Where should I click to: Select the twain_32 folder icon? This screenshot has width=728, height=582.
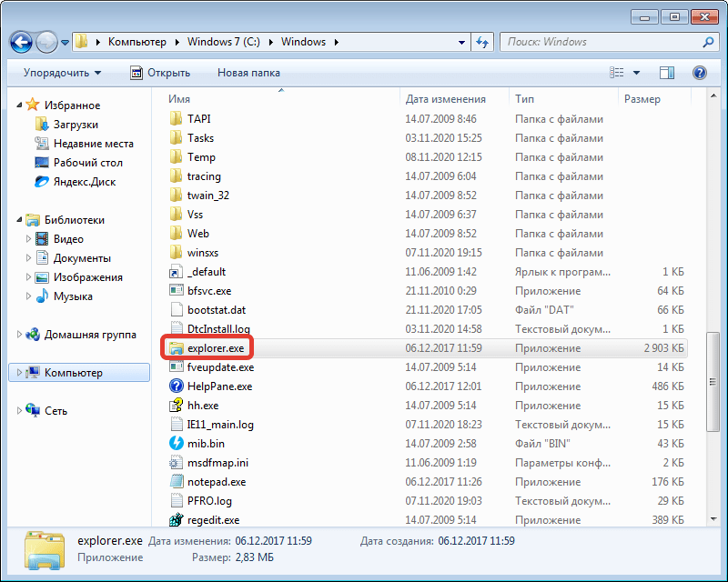click(x=176, y=195)
